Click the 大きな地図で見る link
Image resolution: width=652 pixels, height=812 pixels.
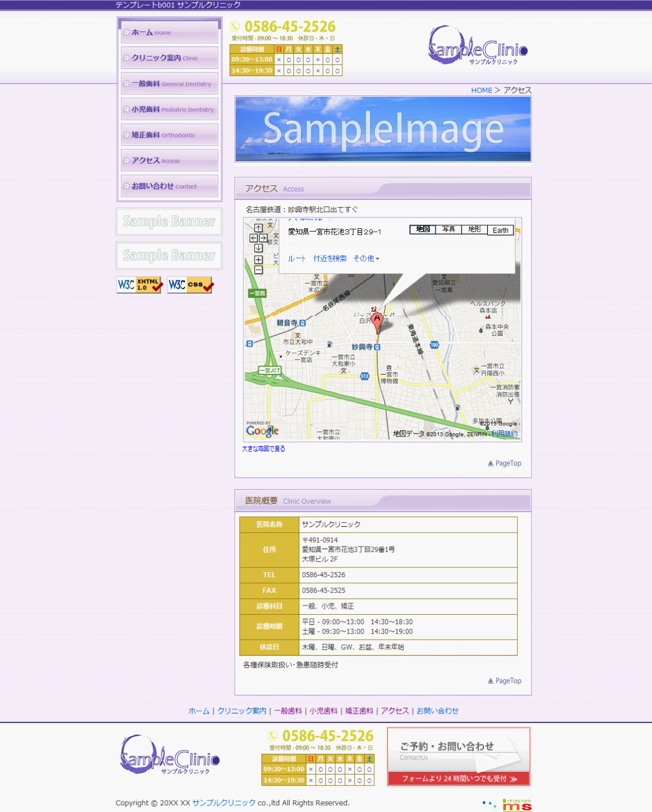264,449
